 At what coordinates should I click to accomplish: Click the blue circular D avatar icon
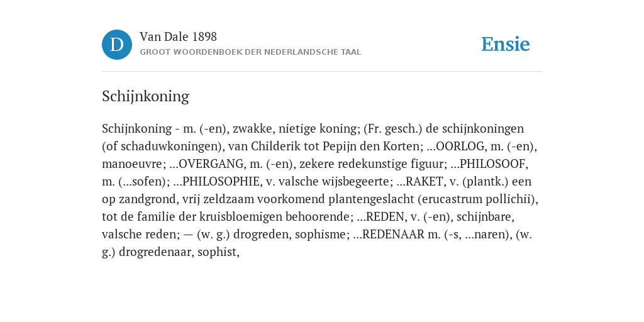[x=116, y=45]
